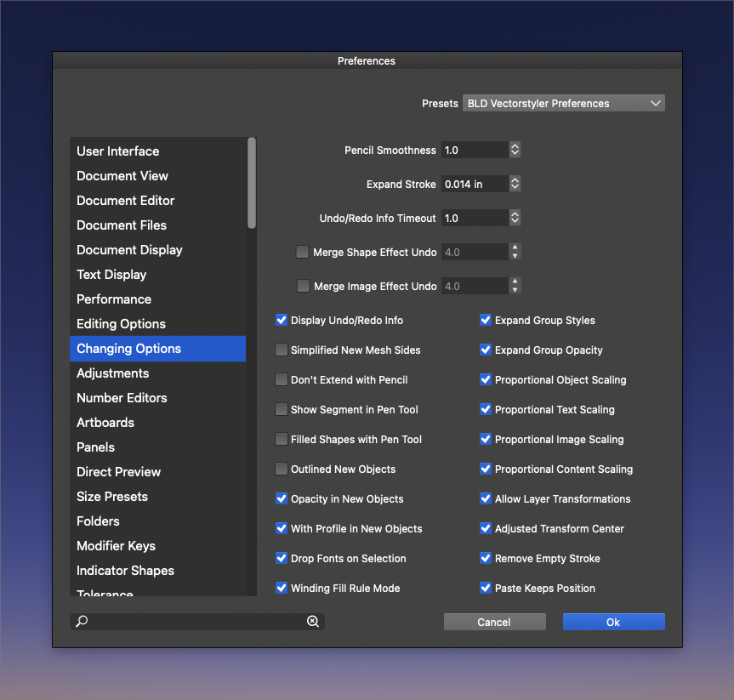734x700 pixels.
Task: Click the Pencil Smoothness stepper arrows
Action: click(515, 150)
